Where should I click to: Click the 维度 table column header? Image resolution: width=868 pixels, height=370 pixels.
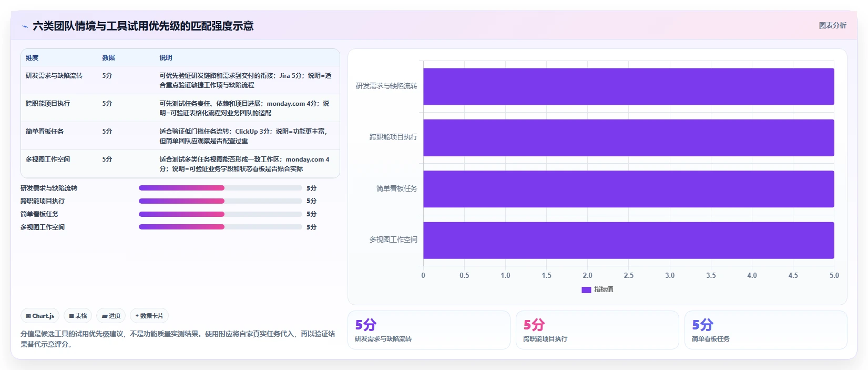pos(32,58)
